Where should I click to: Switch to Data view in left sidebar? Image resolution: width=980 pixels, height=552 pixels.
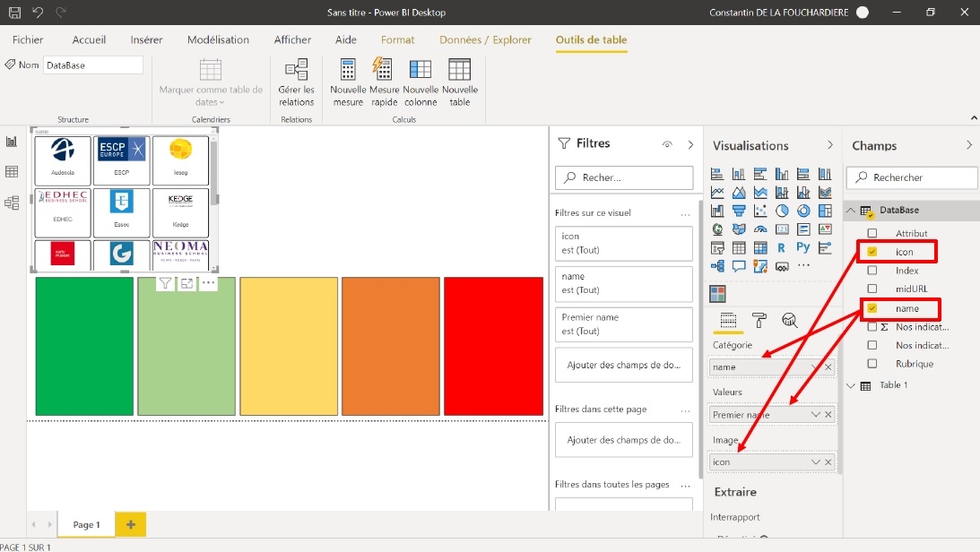point(12,172)
